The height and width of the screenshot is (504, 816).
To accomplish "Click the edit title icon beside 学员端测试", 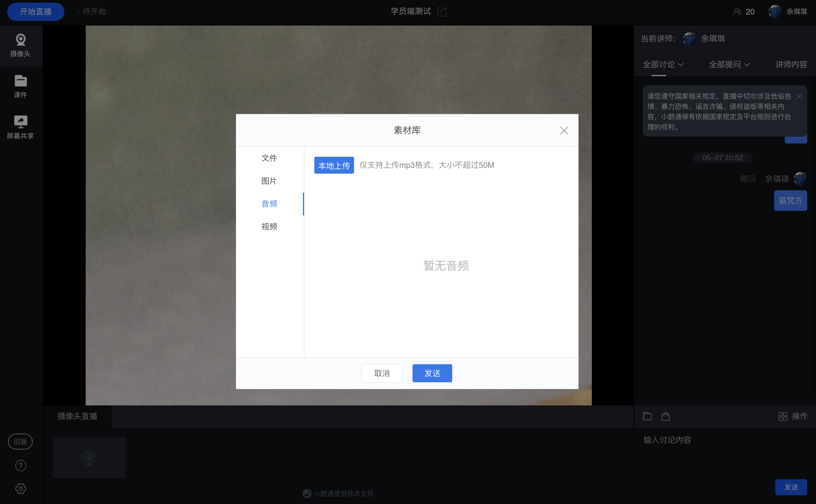I will (x=442, y=12).
